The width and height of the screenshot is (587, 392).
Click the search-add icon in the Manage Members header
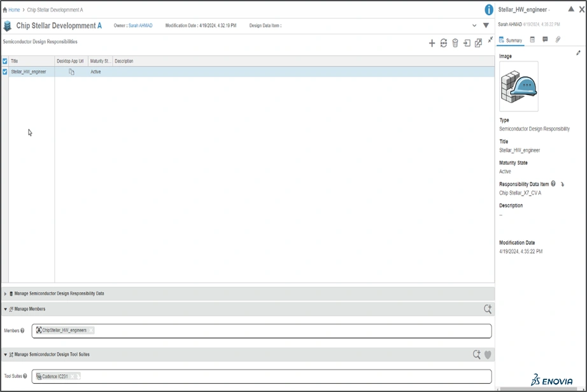pyautogui.click(x=488, y=309)
